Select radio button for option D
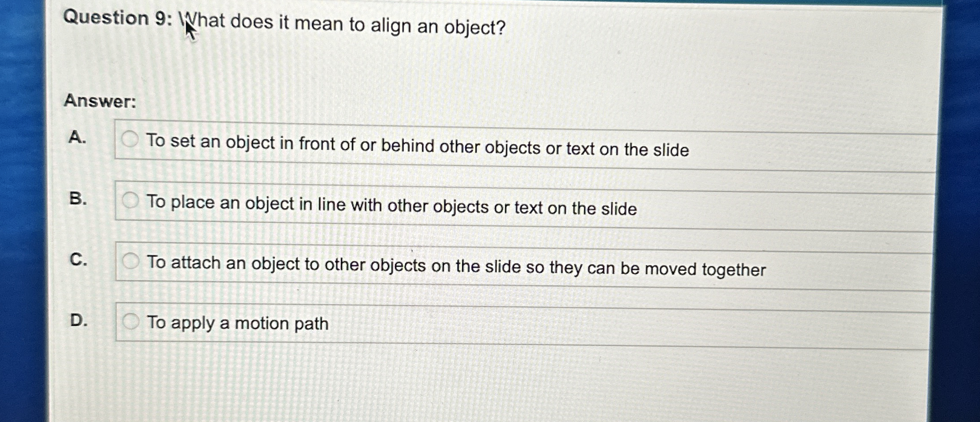 pyautogui.click(x=130, y=321)
